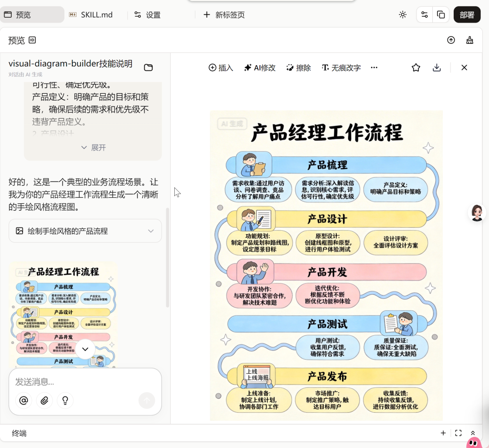
Task: Close the image viewer with X
Action: 464,67
